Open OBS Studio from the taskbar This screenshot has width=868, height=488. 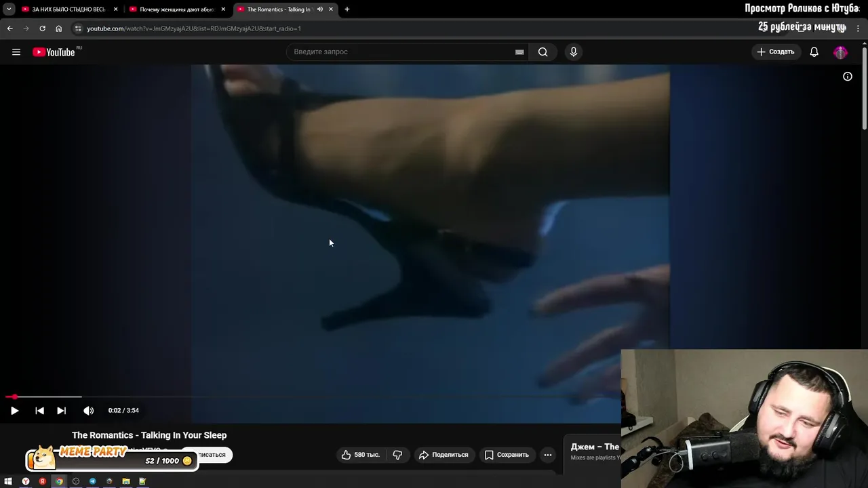(76, 481)
